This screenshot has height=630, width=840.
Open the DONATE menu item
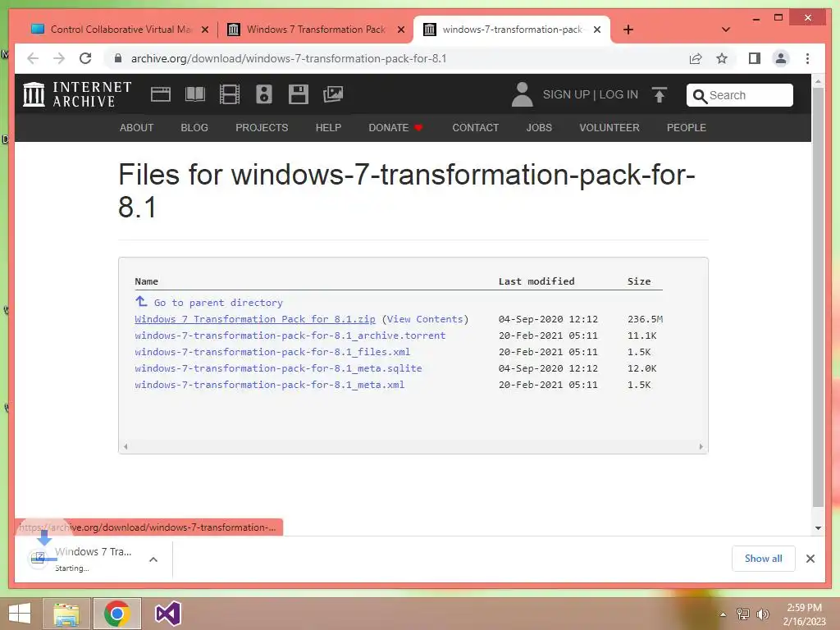coord(395,127)
